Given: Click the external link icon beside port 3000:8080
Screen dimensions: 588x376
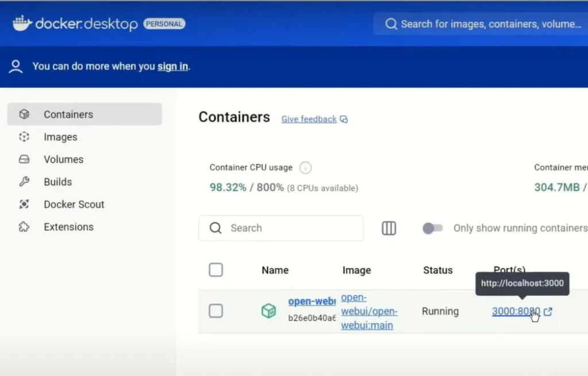Looking at the screenshot, I should point(548,312).
